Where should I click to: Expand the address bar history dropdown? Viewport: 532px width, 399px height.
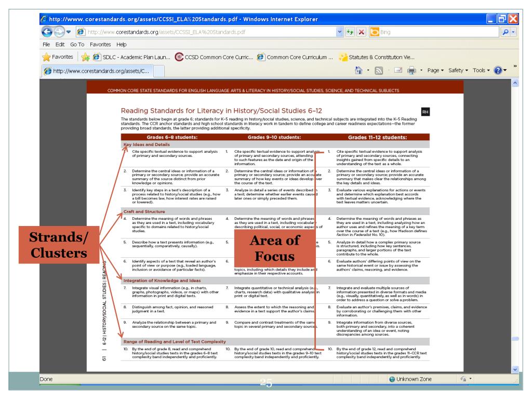(x=340, y=32)
